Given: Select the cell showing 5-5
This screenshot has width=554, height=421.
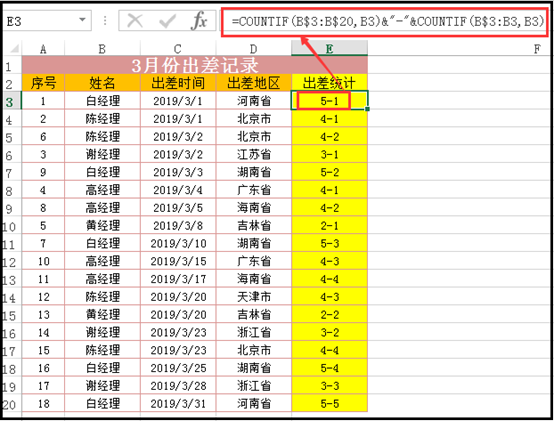Looking at the screenshot, I should pyautogui.click(x=329, y=403).
